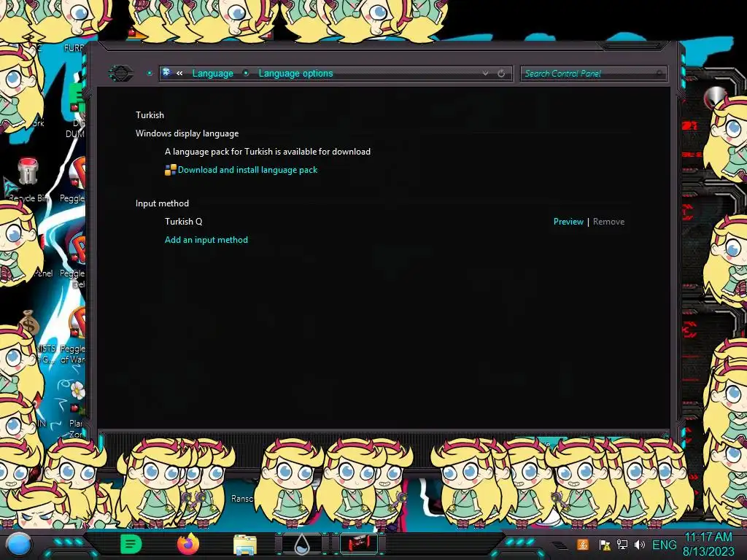Open the green Spotify-style app on the taskbar

131,544
